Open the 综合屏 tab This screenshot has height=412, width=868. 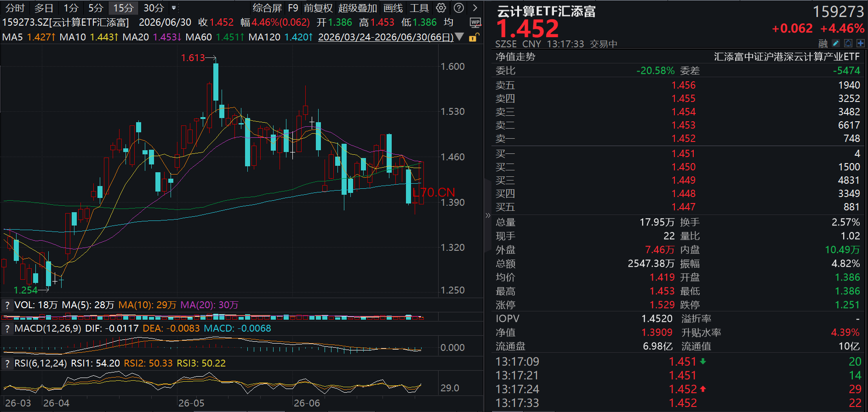pos(267,8)
